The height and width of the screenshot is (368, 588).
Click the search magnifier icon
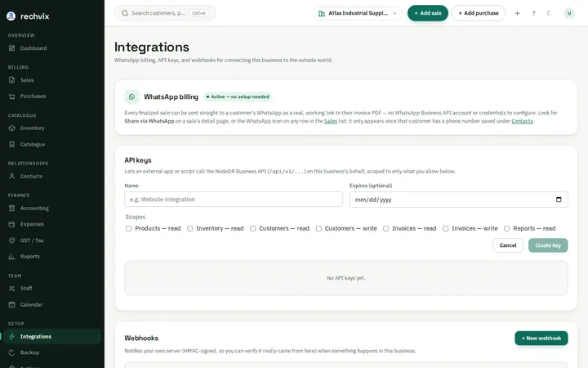coord(125,13)
